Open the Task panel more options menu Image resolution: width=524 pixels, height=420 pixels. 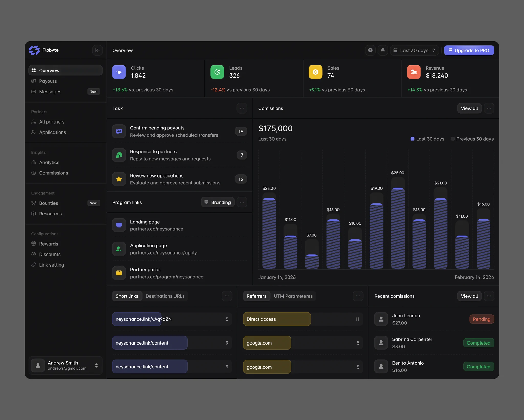tap(242, 108)
